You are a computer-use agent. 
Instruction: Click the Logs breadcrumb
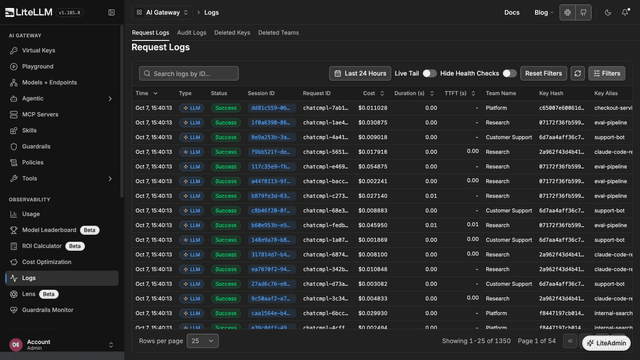coord(211,13)
